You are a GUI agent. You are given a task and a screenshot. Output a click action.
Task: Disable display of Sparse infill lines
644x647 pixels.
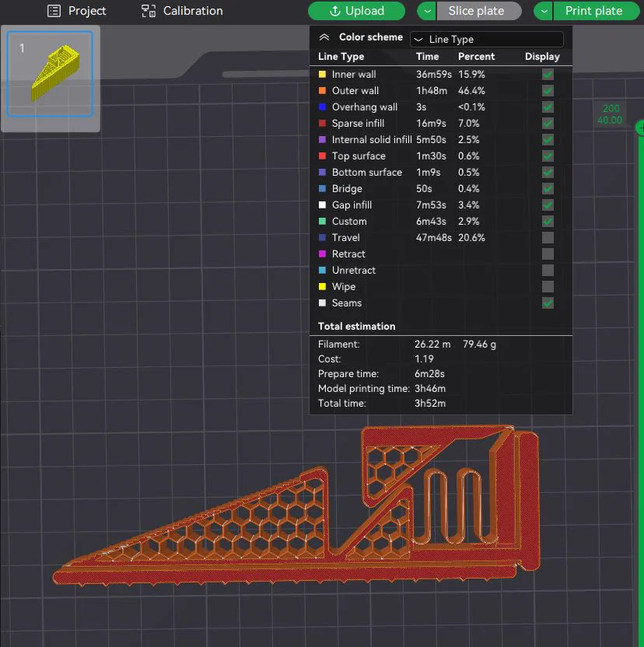pyautogui.click(x=548, y=124)
